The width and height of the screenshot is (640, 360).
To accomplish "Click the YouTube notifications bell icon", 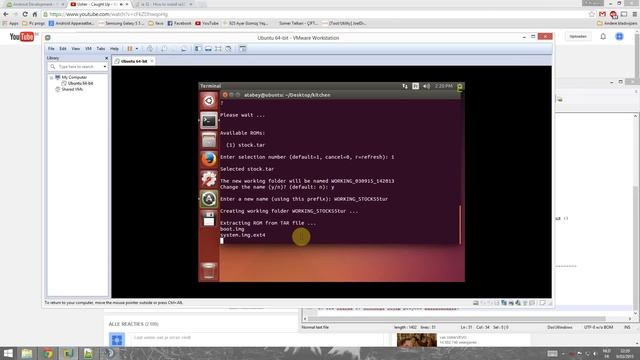I will pyautogui.click(x=603, y=37).
